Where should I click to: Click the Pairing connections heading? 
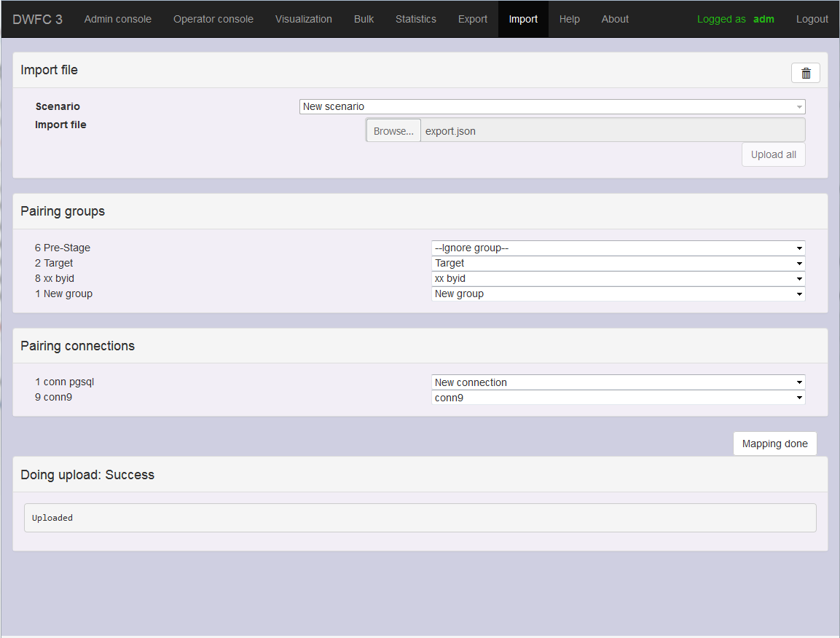tap(78, 346)
